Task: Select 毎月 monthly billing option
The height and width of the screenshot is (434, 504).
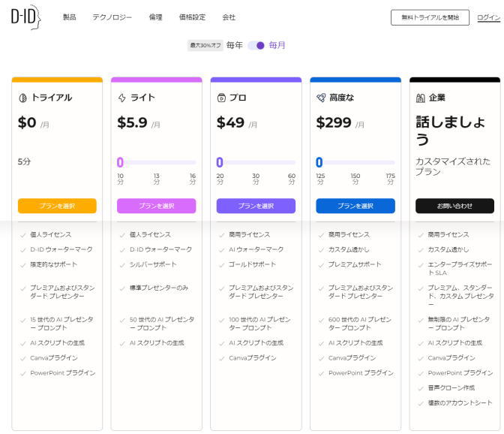Action: pos(277,45)
